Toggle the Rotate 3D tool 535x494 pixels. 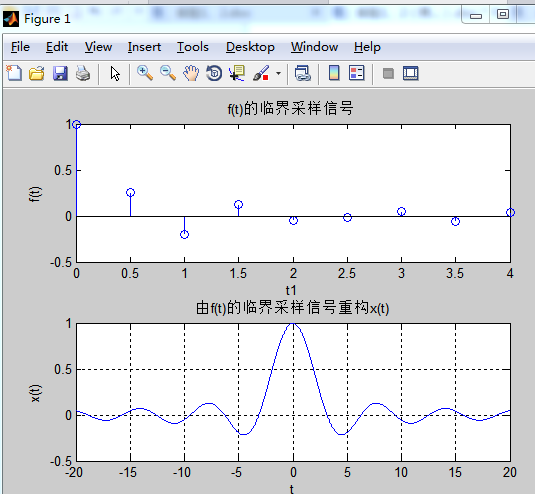[x=214, y=73]
